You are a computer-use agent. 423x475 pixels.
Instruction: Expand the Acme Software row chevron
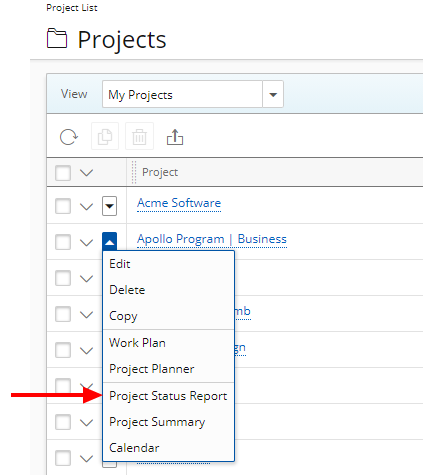click(x=87, y=207)
